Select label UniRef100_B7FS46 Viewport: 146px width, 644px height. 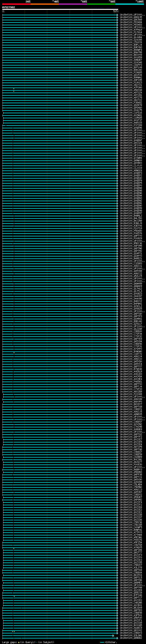click(131, 595)
